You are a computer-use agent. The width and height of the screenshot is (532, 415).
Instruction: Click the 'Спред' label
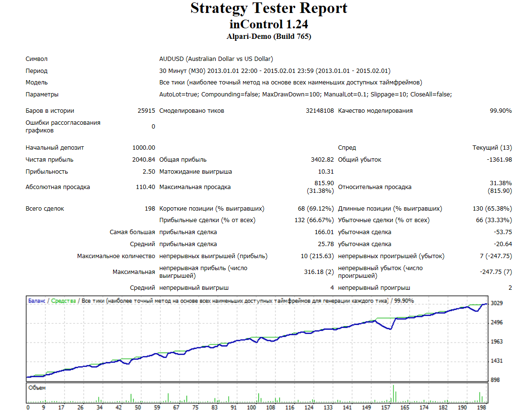coord(347,148)
